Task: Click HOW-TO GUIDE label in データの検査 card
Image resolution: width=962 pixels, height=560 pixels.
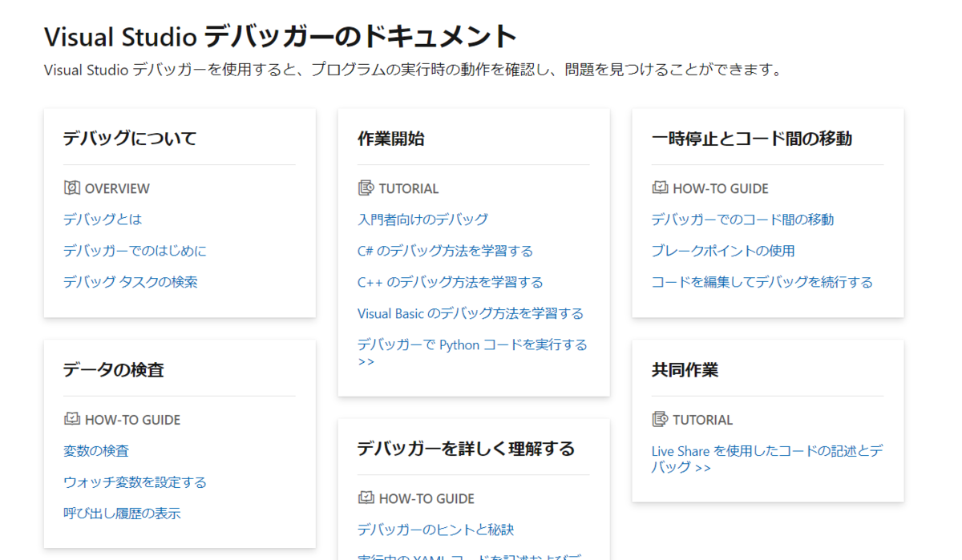Action: point(132,420)
